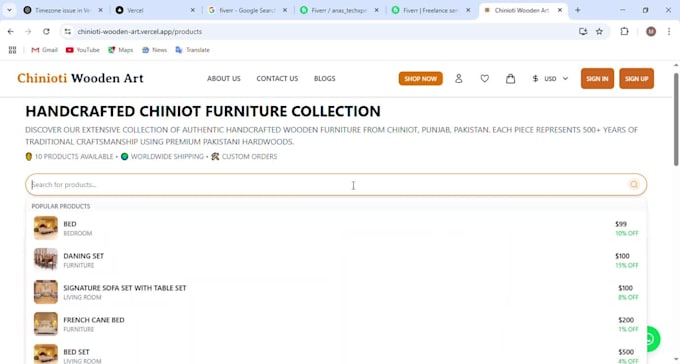Select DANING SET suggestion text
680x364 pixels.
(x=84, y=256)
